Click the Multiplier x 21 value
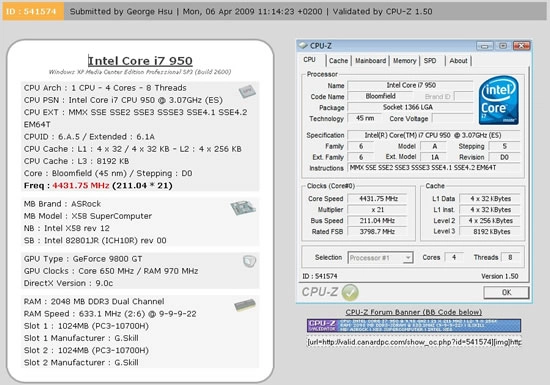 377,210
